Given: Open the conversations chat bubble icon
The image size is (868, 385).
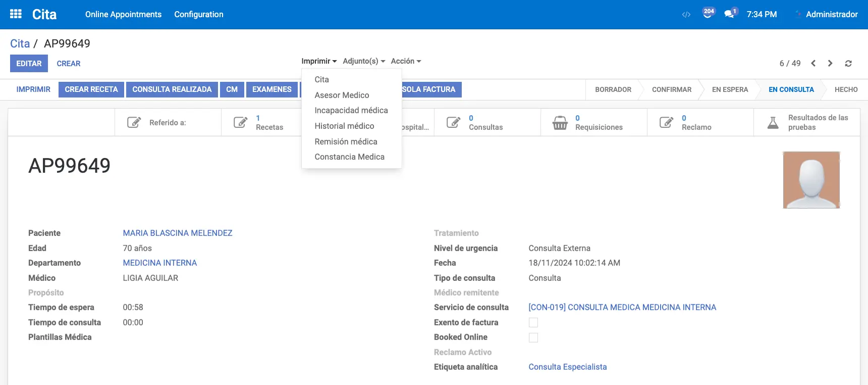Looking at the screenshot, I should click(730, 14).
